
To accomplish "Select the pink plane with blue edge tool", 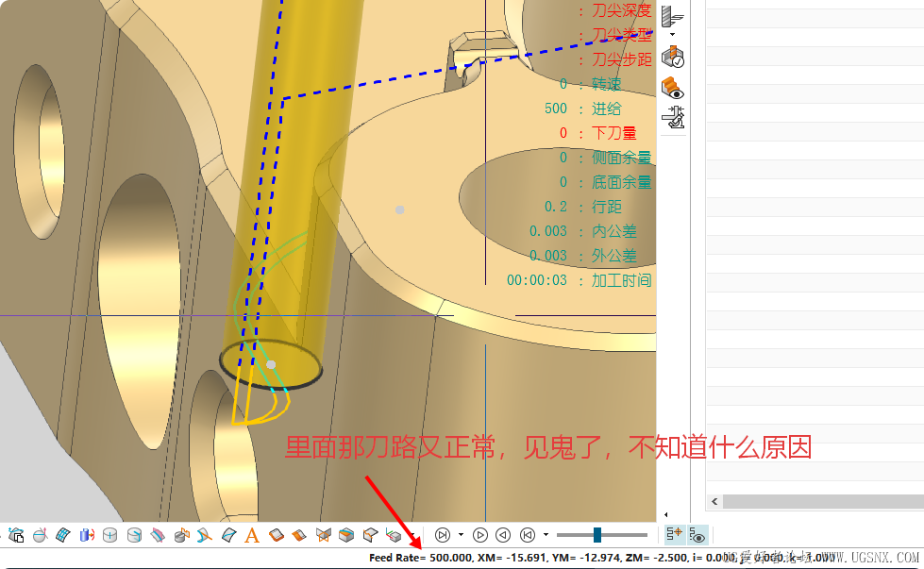I will pos(158,535).
